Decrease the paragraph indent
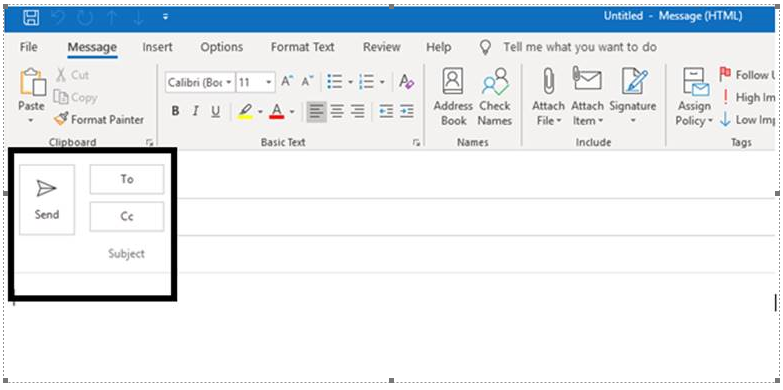 click(x=386, y=111)
